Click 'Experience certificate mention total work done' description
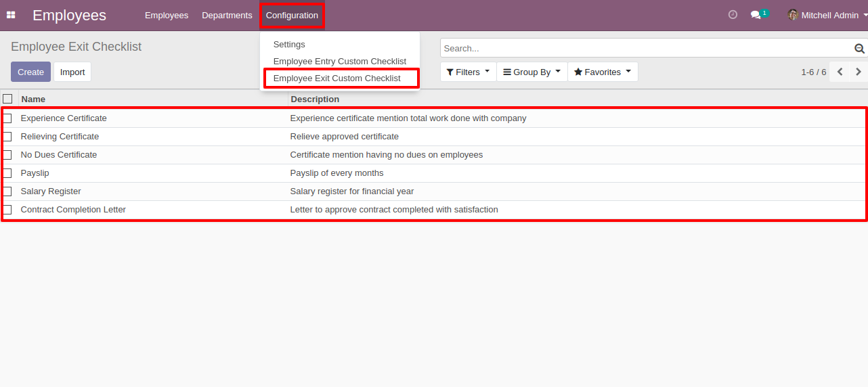868x387 pixels. 408,118
